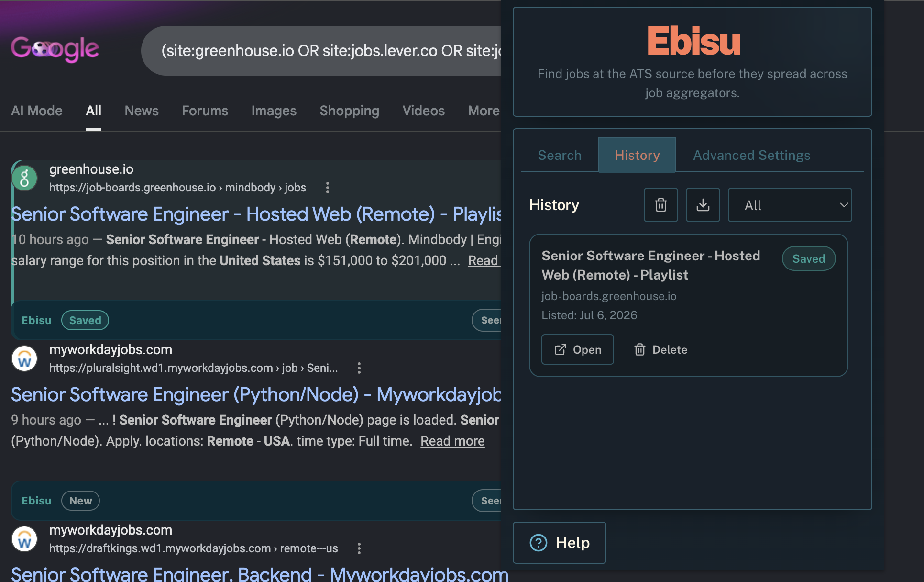The height and width of the screenshot is (582, 924).
Task: Click the Seen button under greenhouse result
Action: pos(487,320)
